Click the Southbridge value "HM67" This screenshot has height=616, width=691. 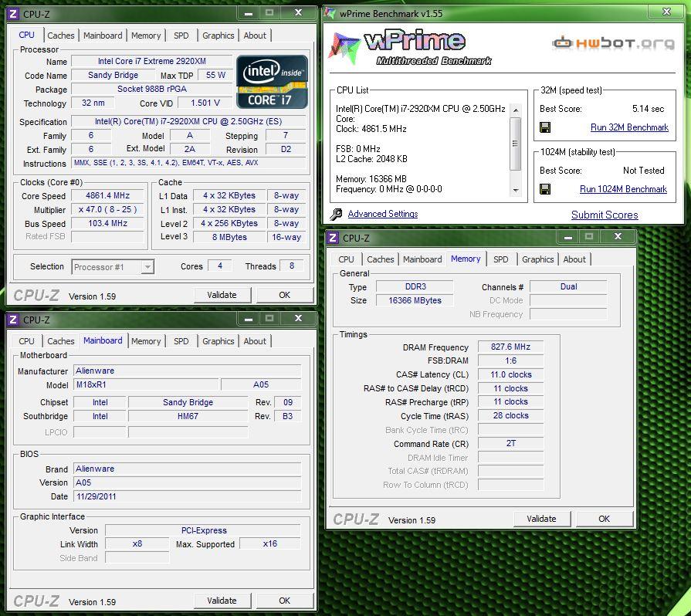click(188, 416)
